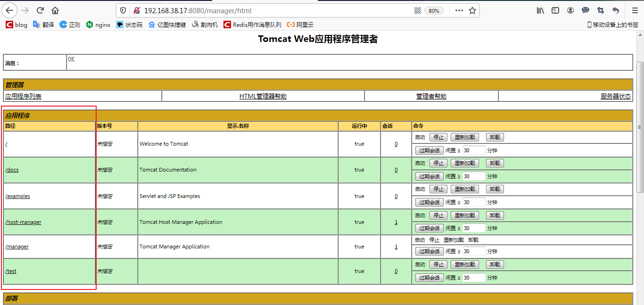Open the 正则 bookmark
Viewport: 644px width, 305px height.
tap(70, 25)
